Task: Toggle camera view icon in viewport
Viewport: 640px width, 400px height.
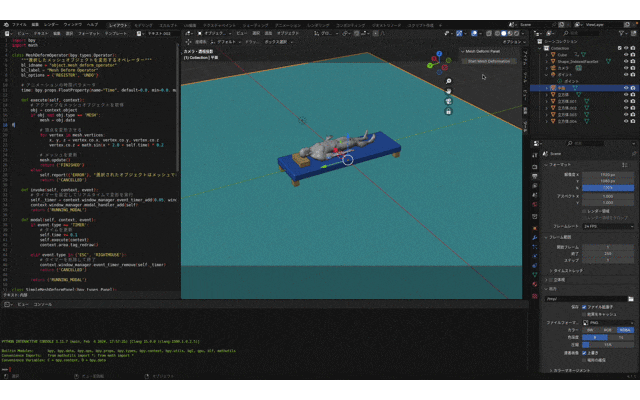Action: pyautogui.click(x=448, y=101)
